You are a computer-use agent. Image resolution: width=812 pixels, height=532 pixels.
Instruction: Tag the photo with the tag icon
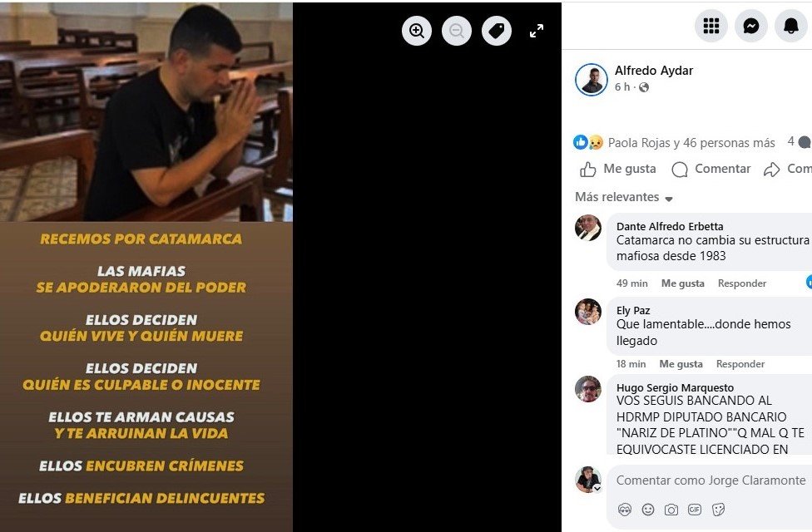point(496,31)
